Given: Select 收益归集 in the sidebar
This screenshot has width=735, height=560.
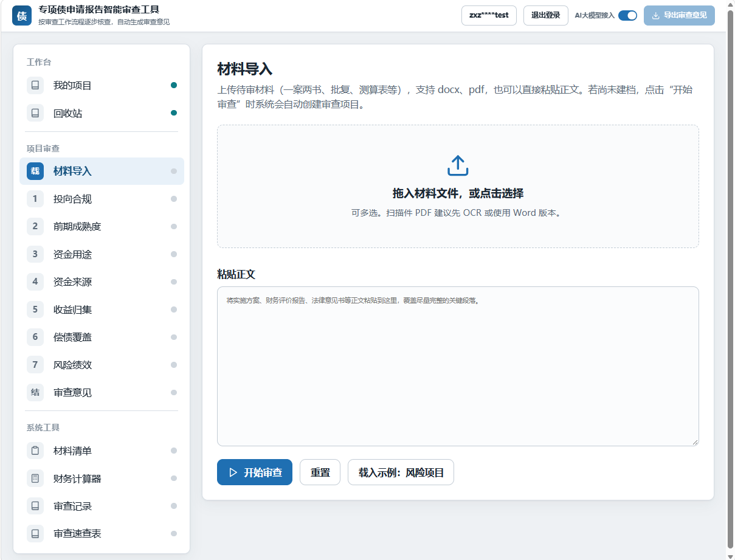Looking at the screenshot, I should [x=102, y=309].
